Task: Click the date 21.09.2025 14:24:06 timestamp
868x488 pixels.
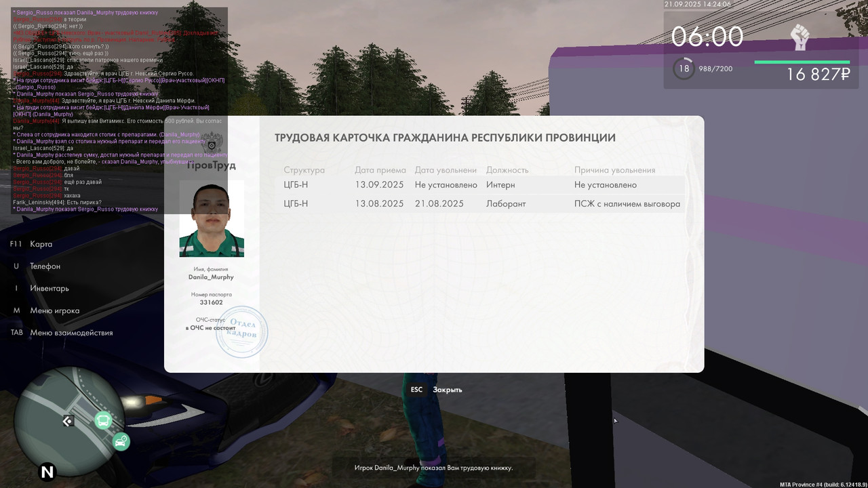Action: tap(698, 4)
